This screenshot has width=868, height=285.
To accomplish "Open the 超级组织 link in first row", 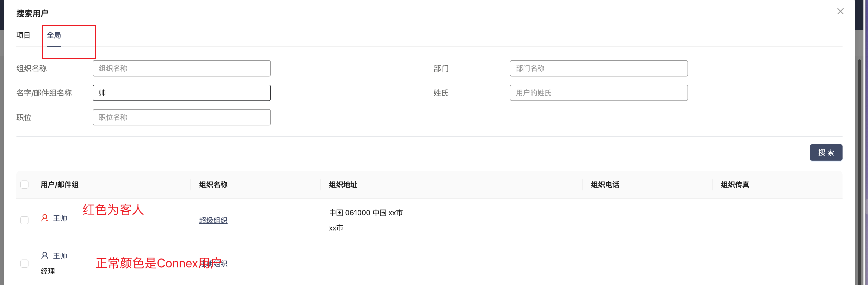I will click(213, 220).
